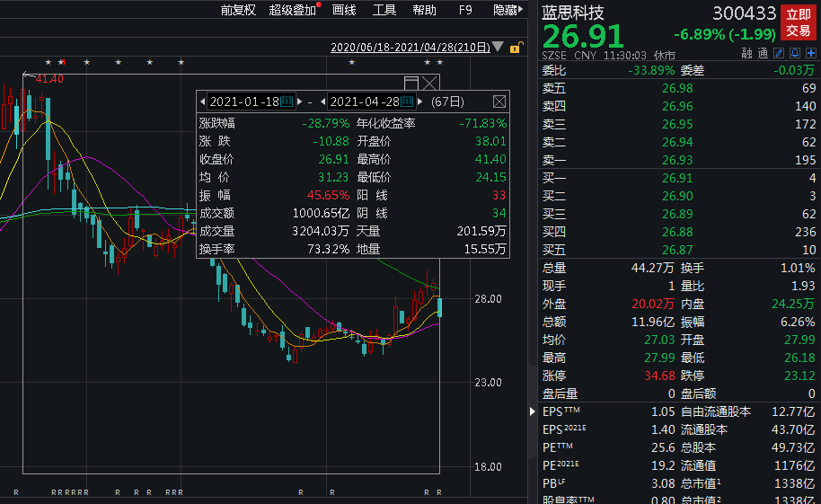
Task: Click the 立即交易 trade now button
Action: [x=799, y=22]
